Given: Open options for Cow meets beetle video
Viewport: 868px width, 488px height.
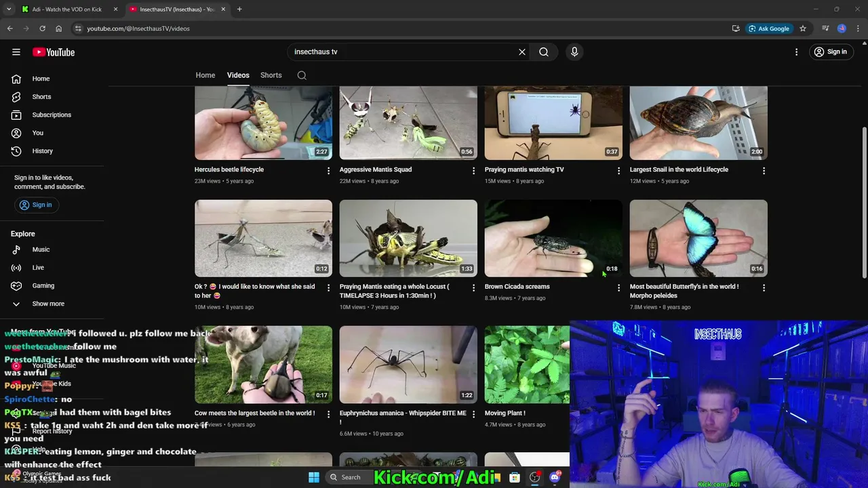Looking at the screenshot, I should click(329, 414).
